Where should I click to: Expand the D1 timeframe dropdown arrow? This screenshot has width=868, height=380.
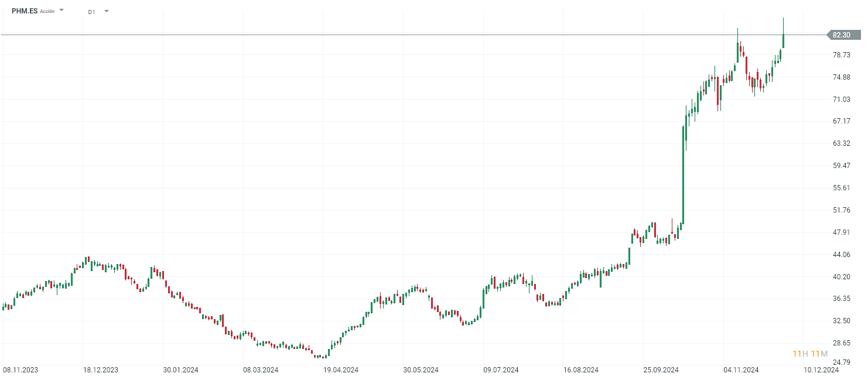pos(106,11)
